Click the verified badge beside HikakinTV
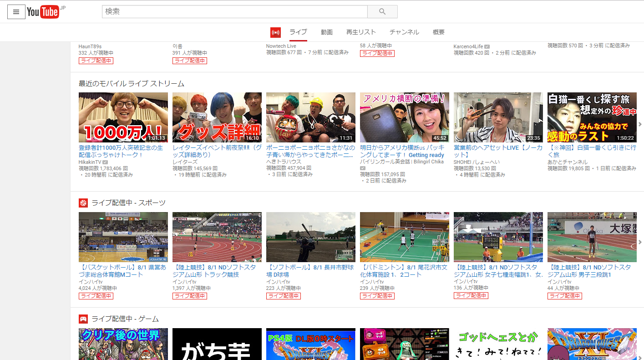 tap(105, 162)
